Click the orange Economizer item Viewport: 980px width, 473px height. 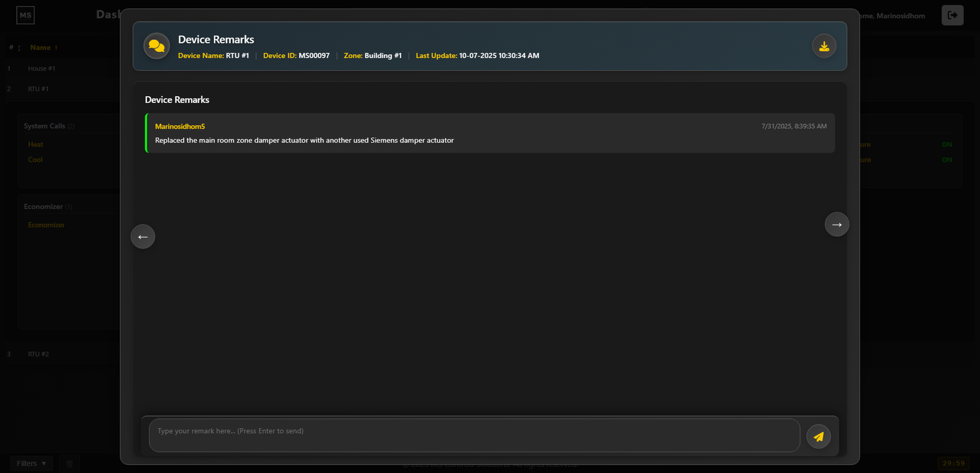click(x=47, y=225)
